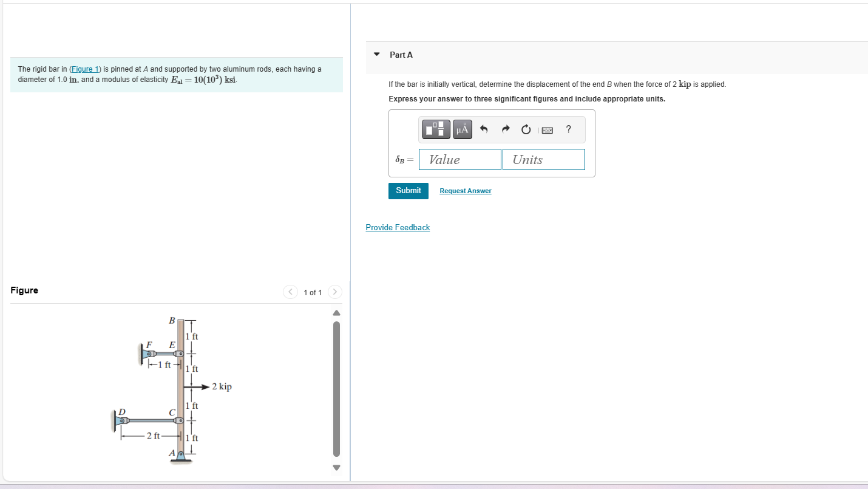Click the scrollbar down arrow
Screen dimensions: 868x489
(336, 468)
